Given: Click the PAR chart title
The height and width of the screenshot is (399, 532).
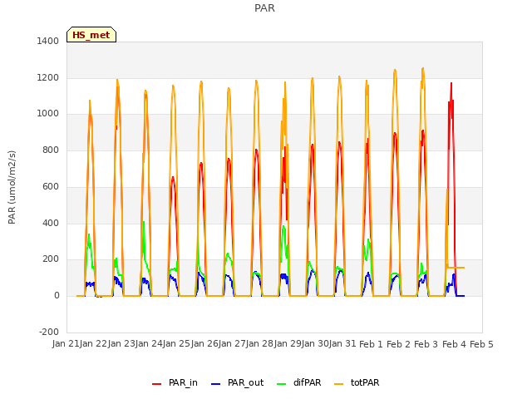Looking at the screenshot, I should pyautogui.click(x=264, y=8).
